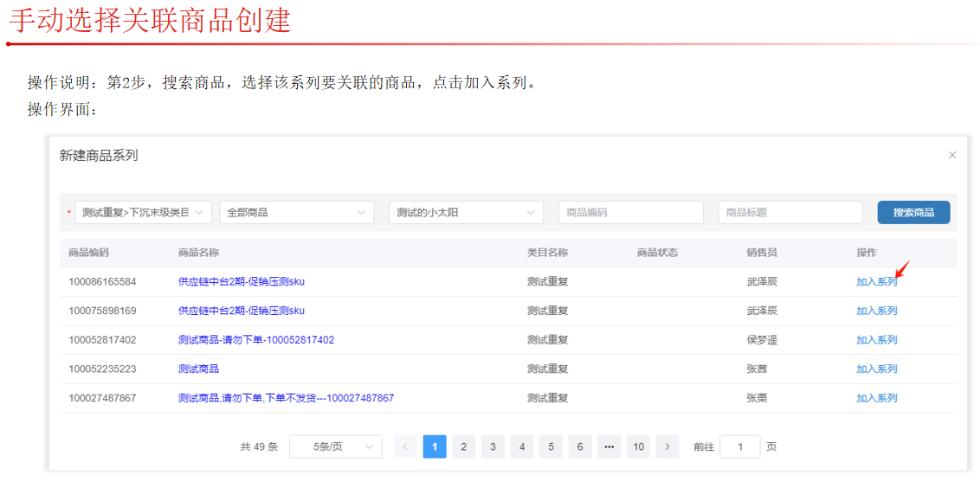Screen dimensions: 980x482
Task: Go to page 2 in pagination
Action: [463, 447]
